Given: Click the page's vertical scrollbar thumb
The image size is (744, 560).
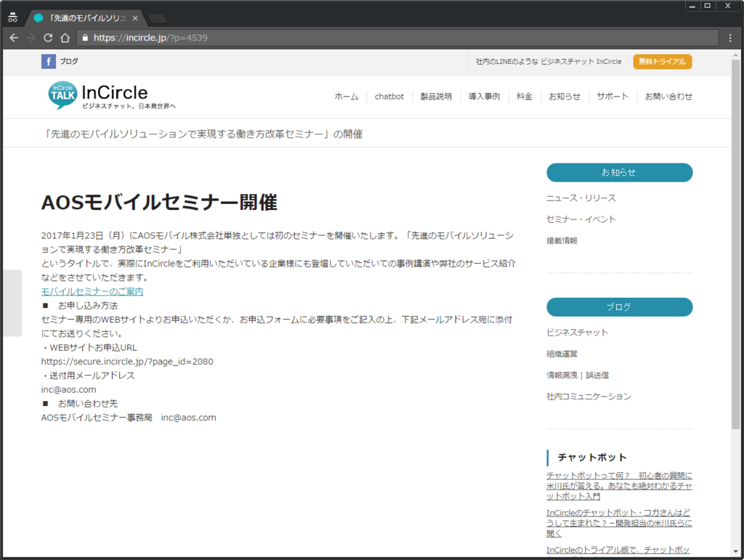Looking at the screenshot, I should (x=735, y=244).
